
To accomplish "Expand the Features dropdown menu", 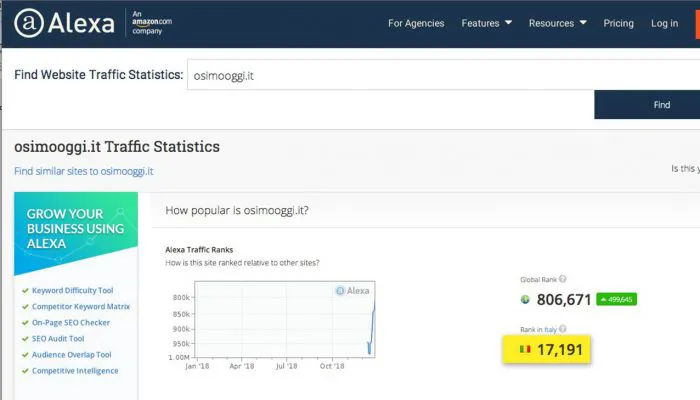I will pos(487,23).
